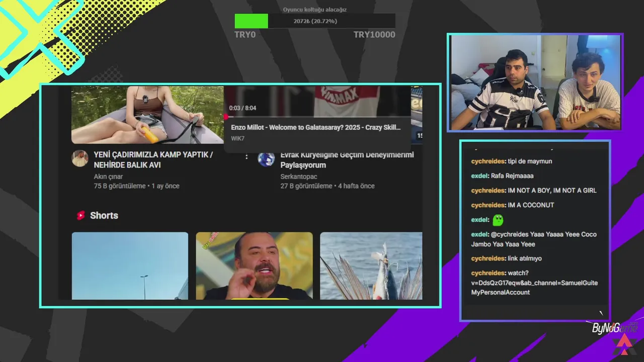Select the Shorts section heading
The height and width of the screenshot is (362, 644).
coord(104,215)
